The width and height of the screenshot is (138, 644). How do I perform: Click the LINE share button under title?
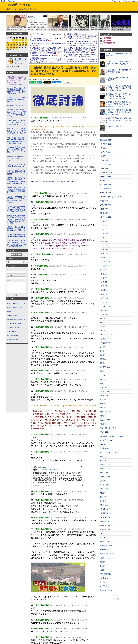coord(32,82)
